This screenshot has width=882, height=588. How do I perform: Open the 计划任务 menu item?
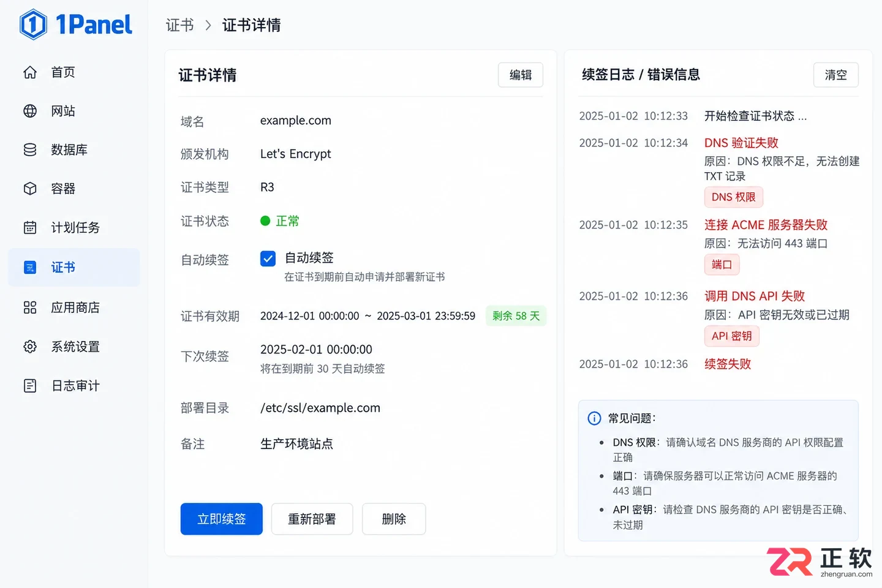[x=74, y=227]
